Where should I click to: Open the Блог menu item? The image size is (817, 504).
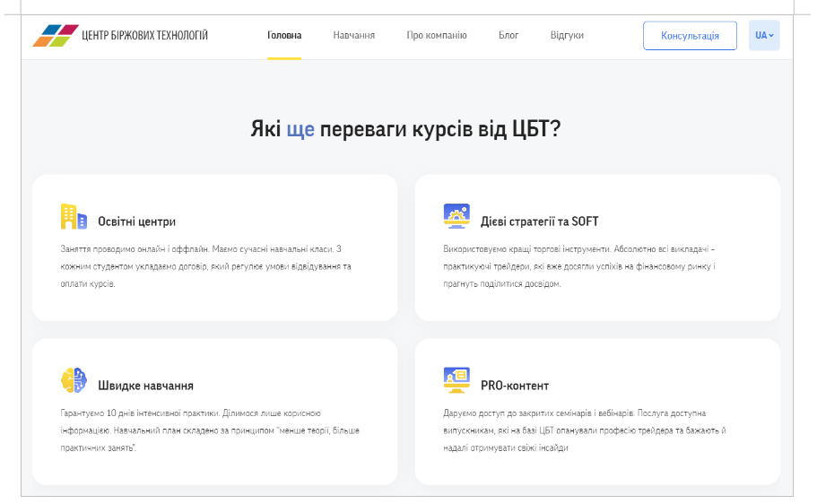[508, 36]
